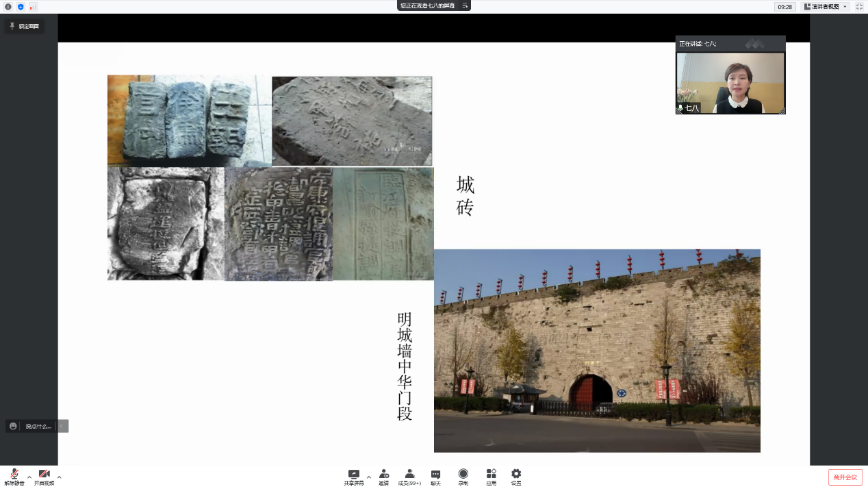Open the 聊天 chat panel
The width and height of the screenshot is (868, 489).
coord(435,475)
